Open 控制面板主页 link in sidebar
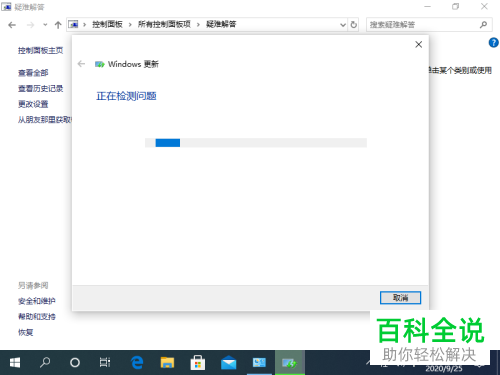The height and width of the screenshot is (375, 500). point(40,51)
